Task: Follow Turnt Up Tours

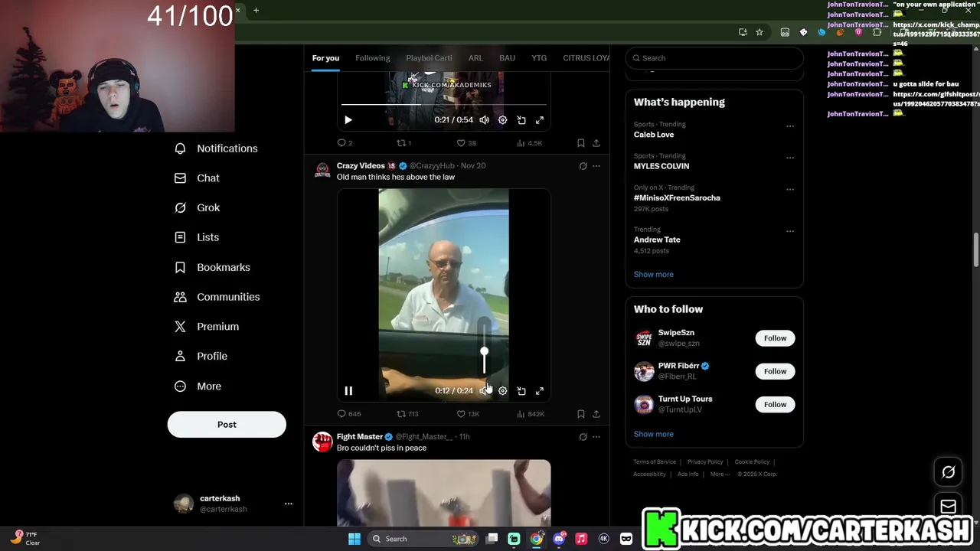Action: pos(775,404)
